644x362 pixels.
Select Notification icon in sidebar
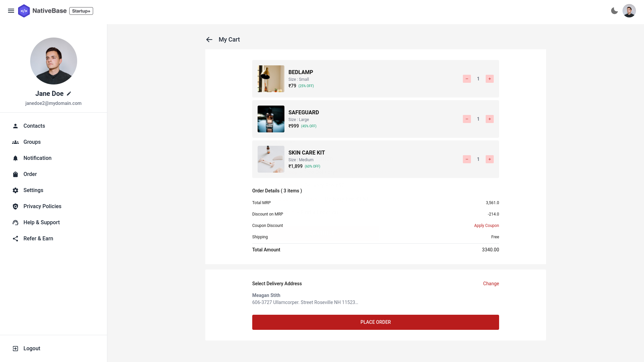[x=15, y=158]
